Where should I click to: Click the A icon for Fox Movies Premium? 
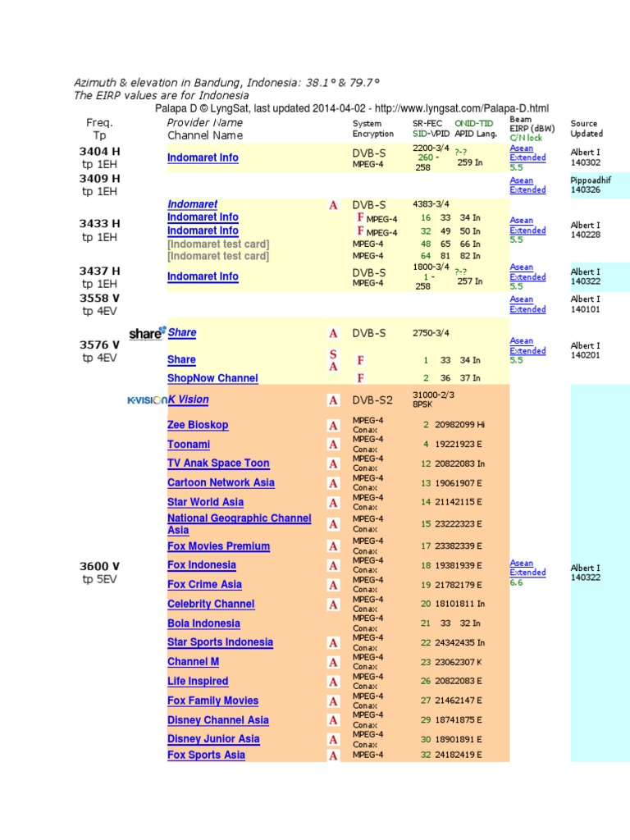pyautogui.click(x=333, y=546)
